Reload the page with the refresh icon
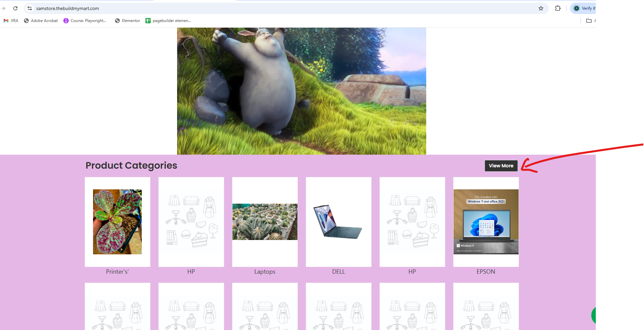Image resolution: width=644 pixels, height=330 pixels. [15, 8]
